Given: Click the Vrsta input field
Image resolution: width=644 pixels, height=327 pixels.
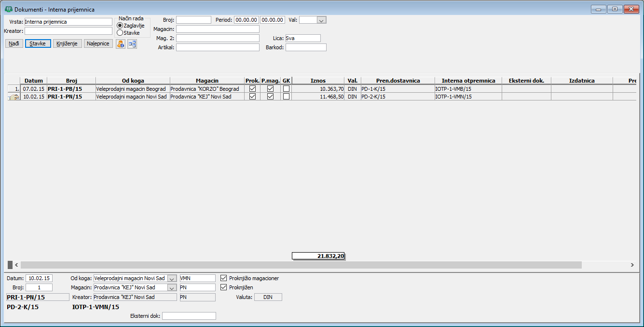Looking at the screenshot, I should (68, 22).
